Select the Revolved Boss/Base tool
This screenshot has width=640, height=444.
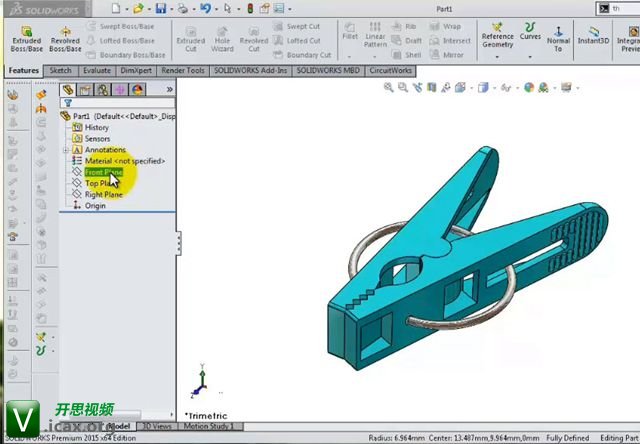[65, 39]
